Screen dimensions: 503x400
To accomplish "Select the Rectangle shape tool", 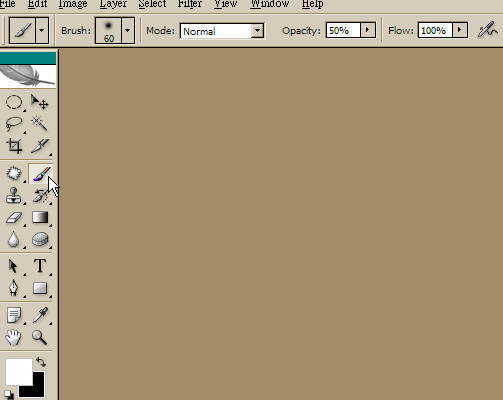I will point(40,288).
